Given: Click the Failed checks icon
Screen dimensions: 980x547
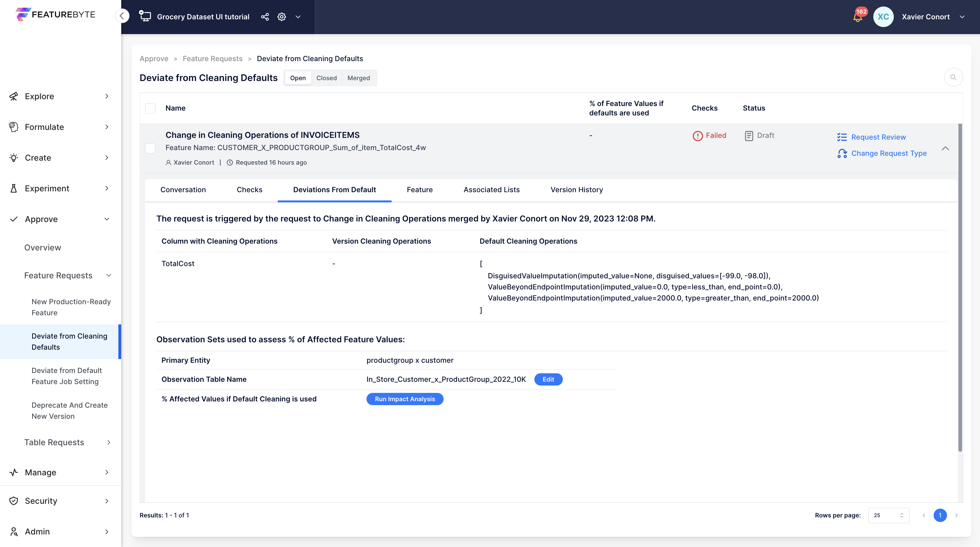Looking at the screenshot, I should [697, 136].
